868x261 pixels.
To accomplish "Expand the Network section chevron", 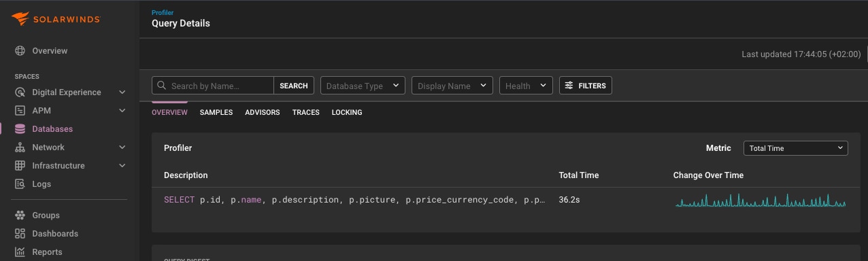I will click(122, 147).
